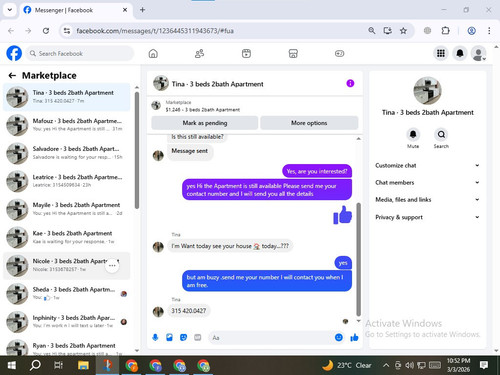Open the Friends icon in top navigation
This screenshot has width=500, height=375.
[199, 53]
